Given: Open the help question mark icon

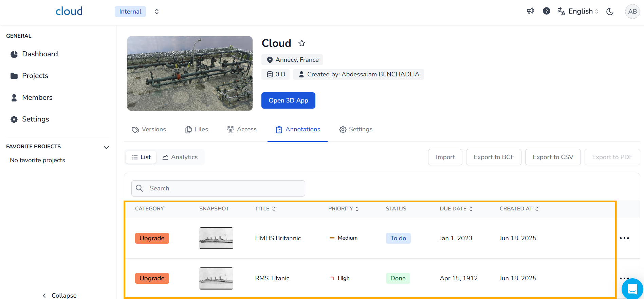Looking at the screenshot, I should (546, 11).
